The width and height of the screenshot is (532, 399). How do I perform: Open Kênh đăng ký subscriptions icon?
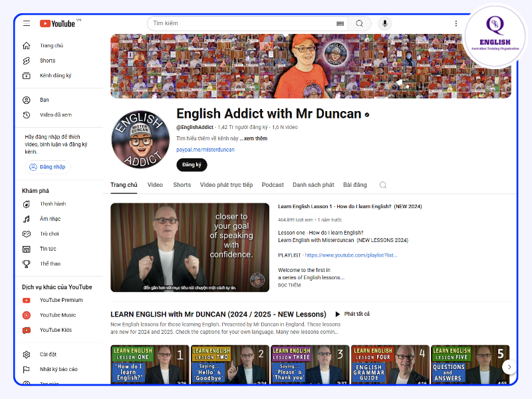27,75
